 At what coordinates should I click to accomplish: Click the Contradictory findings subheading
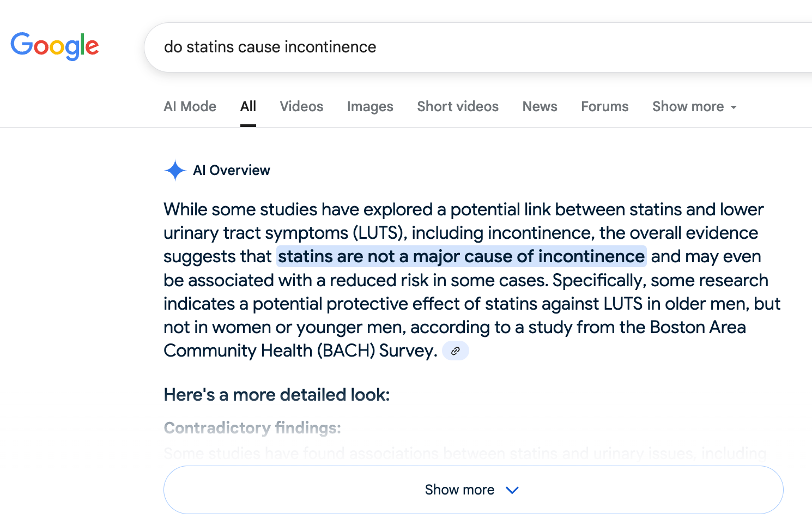click(252, 428)
